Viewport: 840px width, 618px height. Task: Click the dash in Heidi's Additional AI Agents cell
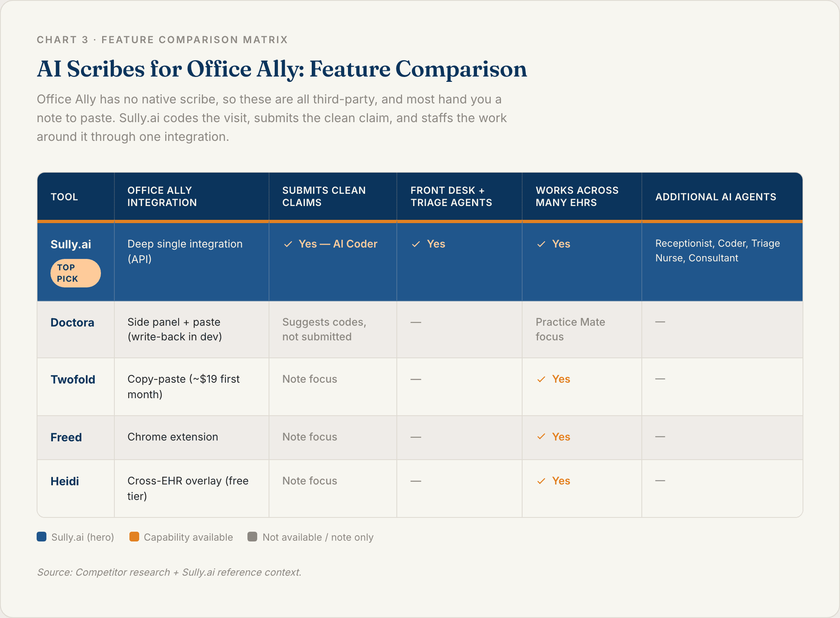click(x=660, y=481)
